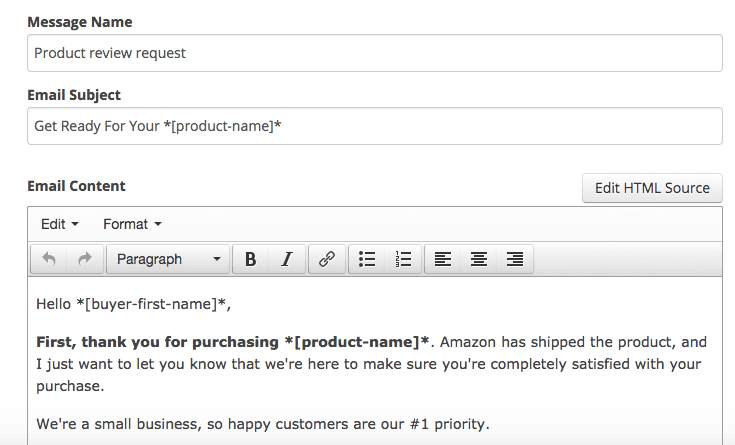
Task: Open the Format menu in the editor
Action: [x=132, y=224]
